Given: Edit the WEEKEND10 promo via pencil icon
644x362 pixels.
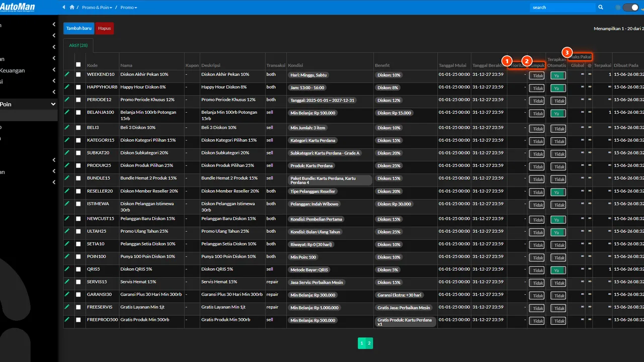Looking at the screenshot, I should point(67,74).
